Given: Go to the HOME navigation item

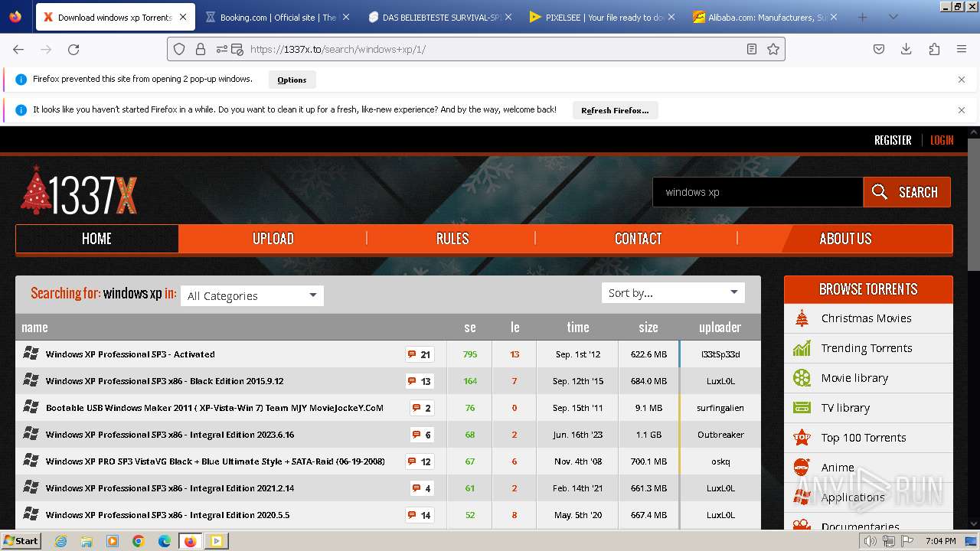Looking at the screenshot, I should 96,239.
